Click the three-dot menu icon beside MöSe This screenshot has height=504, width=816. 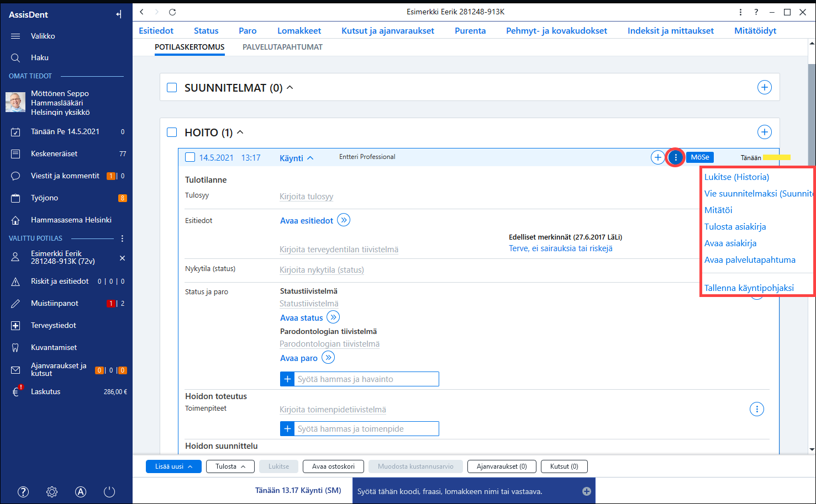click(x=676, y=157)
